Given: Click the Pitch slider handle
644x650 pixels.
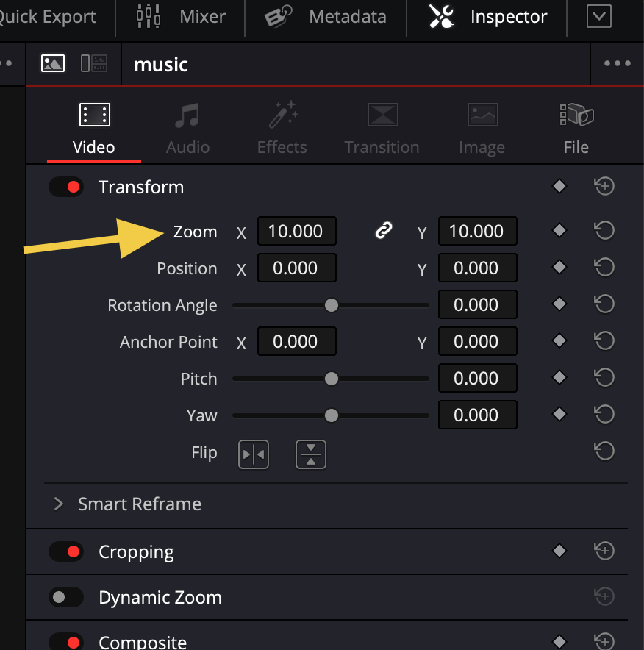Looking at the screenshot, I should pyautogui.click(x=331, y=379).
